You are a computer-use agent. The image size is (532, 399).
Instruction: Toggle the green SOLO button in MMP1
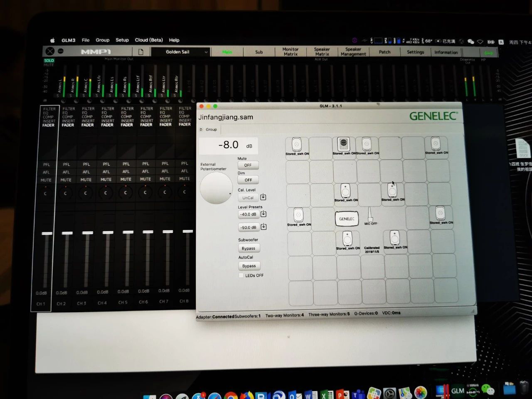(49, 60)
